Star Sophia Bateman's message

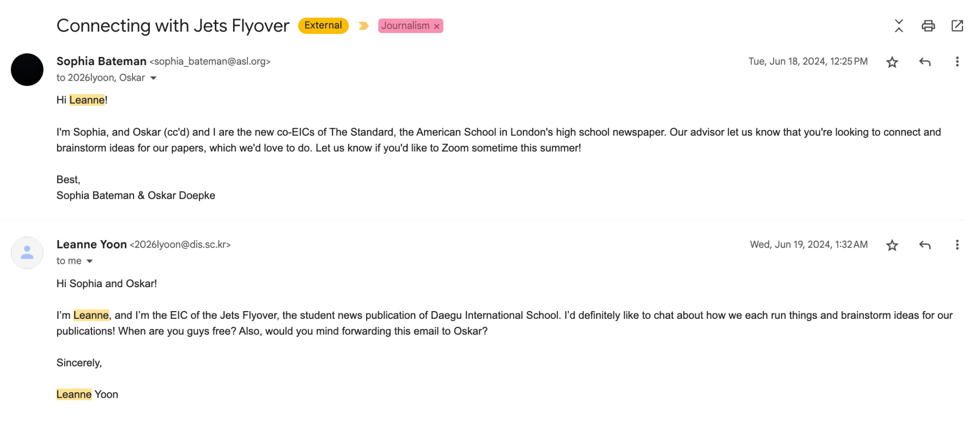(x=892, y=62)
